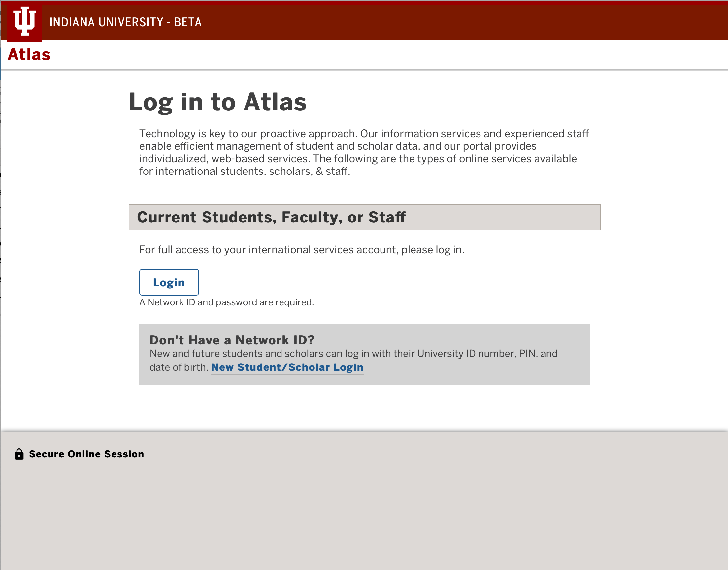This screenshot has height=570, width=728.
Task: Click the word "Staff" in the section header
Action: coord(387,217)
